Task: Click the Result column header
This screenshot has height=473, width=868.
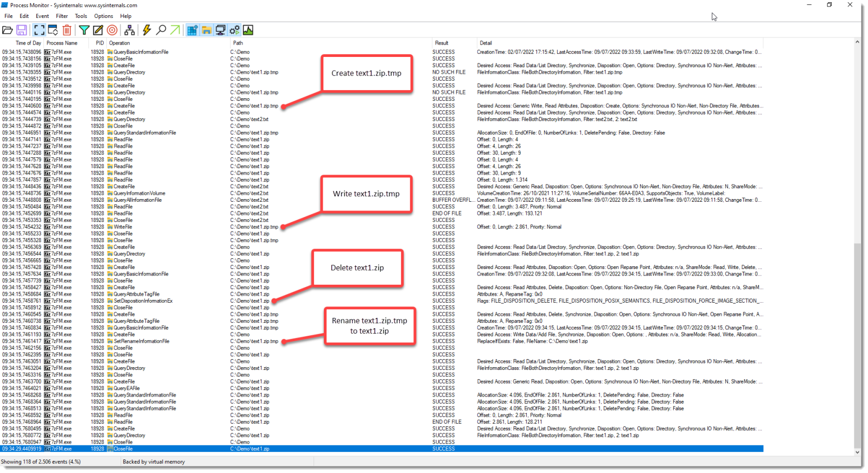Action: coord(442,43)
